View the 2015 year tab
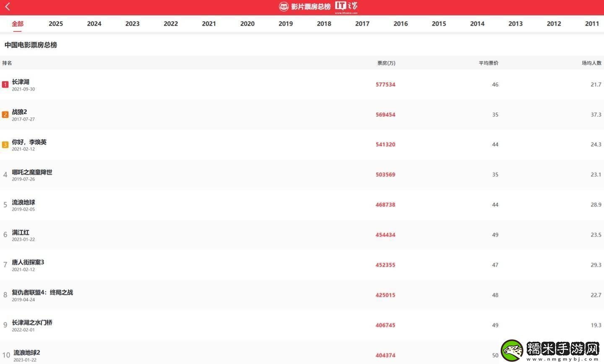The image size is (604, 364). (439, 24)
